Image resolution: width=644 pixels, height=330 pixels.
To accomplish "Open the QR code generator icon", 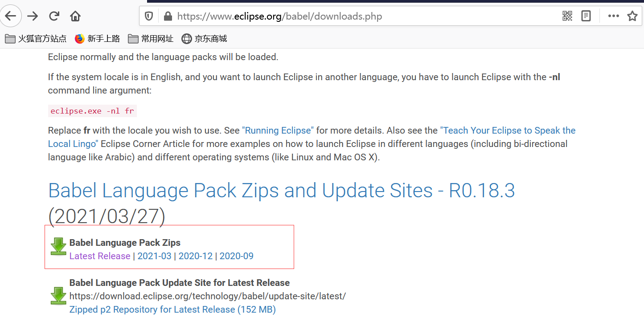I will pyautogui.click(x=567, y=16).
